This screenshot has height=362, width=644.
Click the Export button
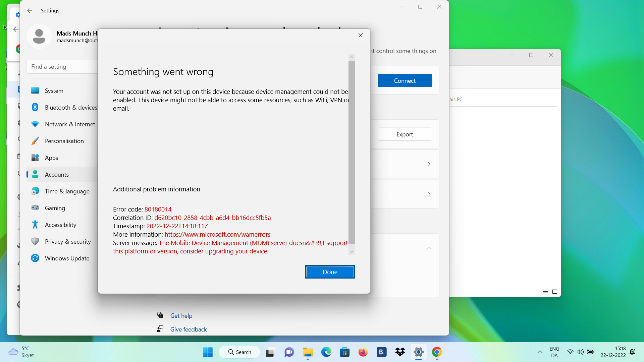click(x=405, y=134)
